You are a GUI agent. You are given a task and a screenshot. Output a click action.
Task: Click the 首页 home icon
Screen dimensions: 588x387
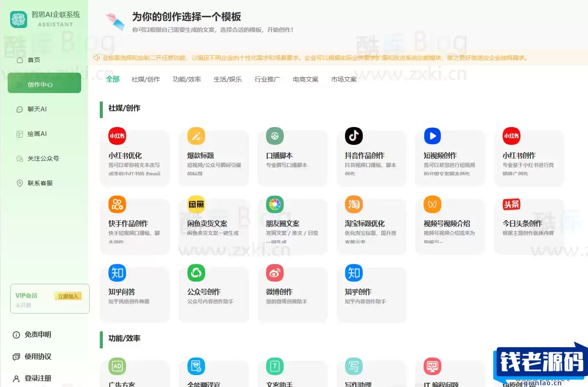pos(20,60)
